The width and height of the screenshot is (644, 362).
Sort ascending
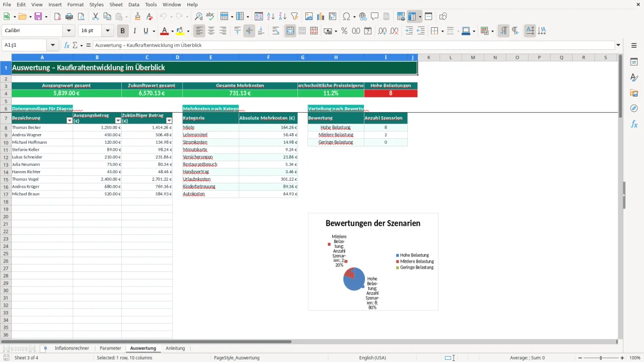(271, 17)
